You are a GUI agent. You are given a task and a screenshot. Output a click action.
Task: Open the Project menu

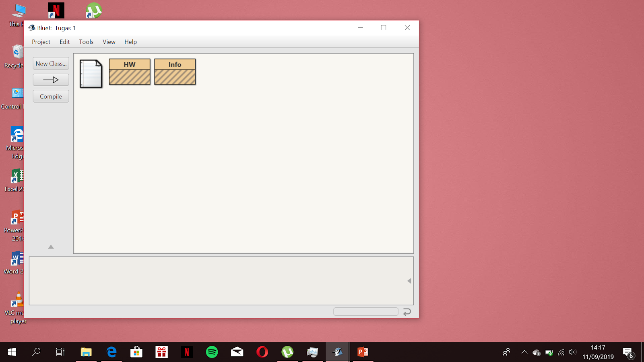pos(41,41)
